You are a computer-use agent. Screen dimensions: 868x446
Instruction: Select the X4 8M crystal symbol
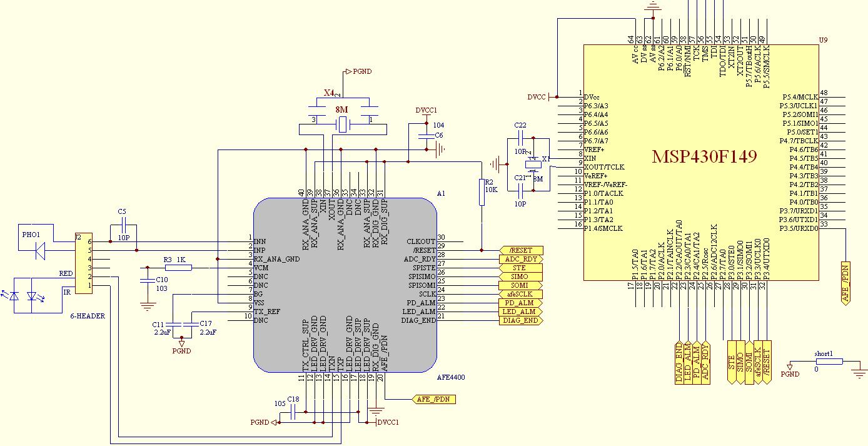tap(342, 125)
